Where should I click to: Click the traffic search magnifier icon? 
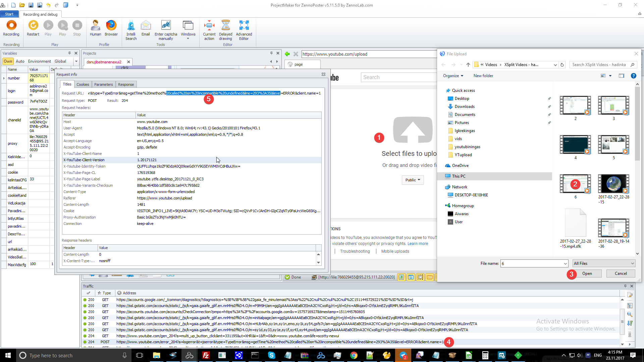coord(630,314)
